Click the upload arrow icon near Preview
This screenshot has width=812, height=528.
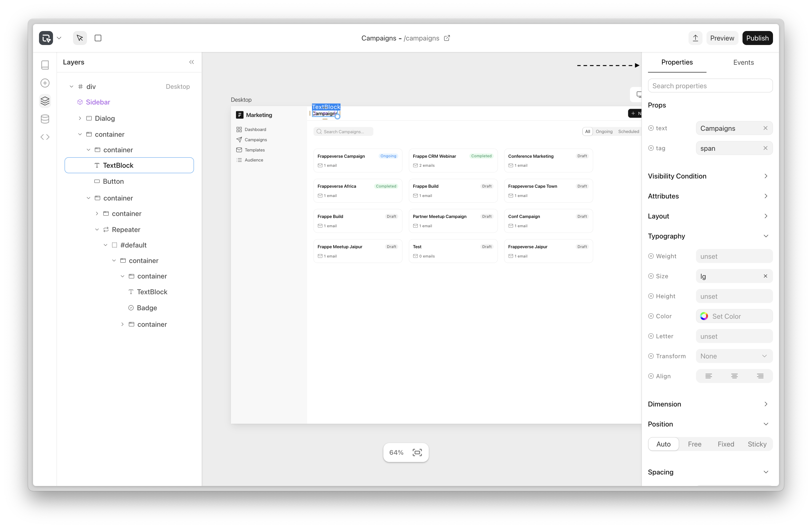click(695, 38)
